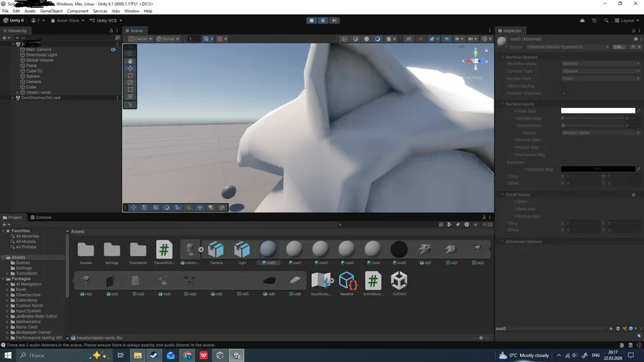
Task: Select the CameraFollow script asset
Action: [x=164, y=253]
